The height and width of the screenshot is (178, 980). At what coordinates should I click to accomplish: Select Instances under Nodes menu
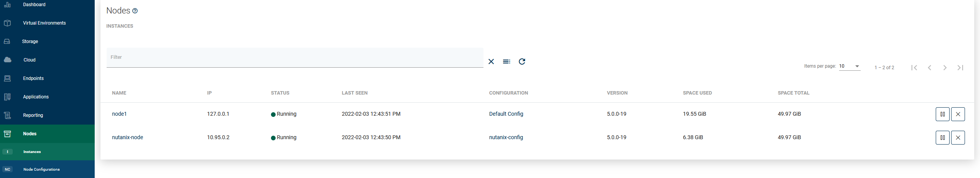pos(32,152)
